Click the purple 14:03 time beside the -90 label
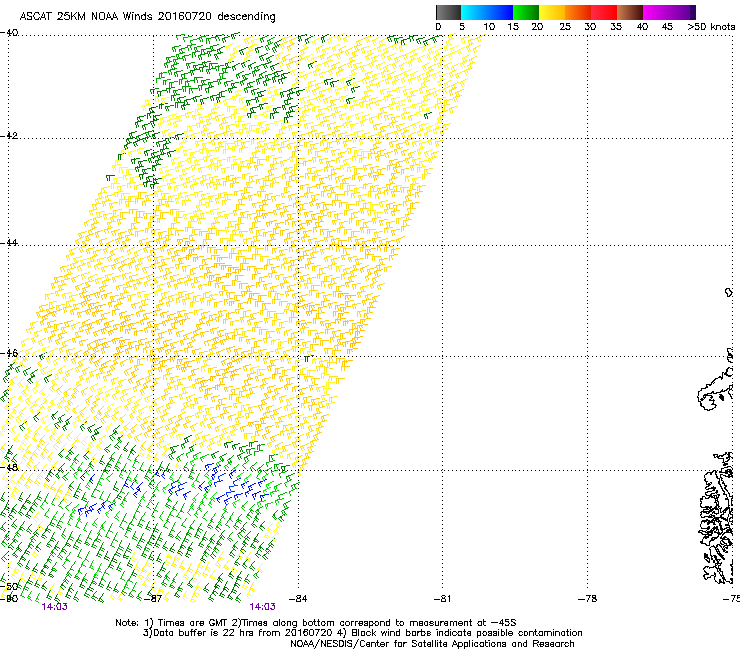Viewport: 740px width, 650px height. tap(55, 607)
